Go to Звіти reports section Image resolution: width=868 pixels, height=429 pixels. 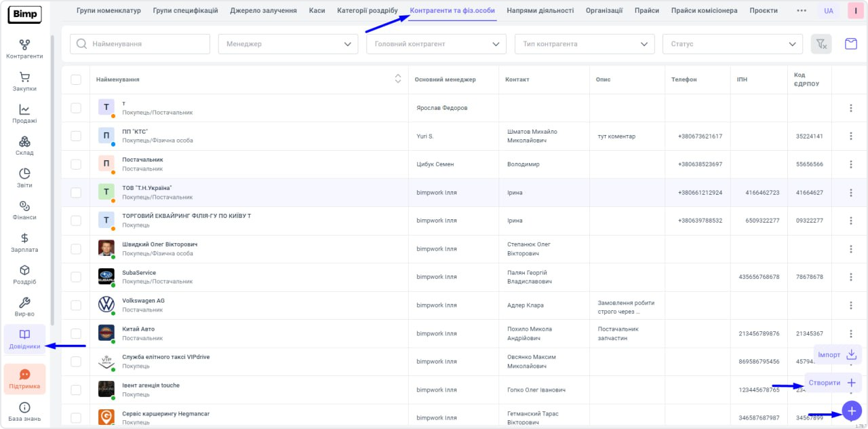tap(24, 178)
